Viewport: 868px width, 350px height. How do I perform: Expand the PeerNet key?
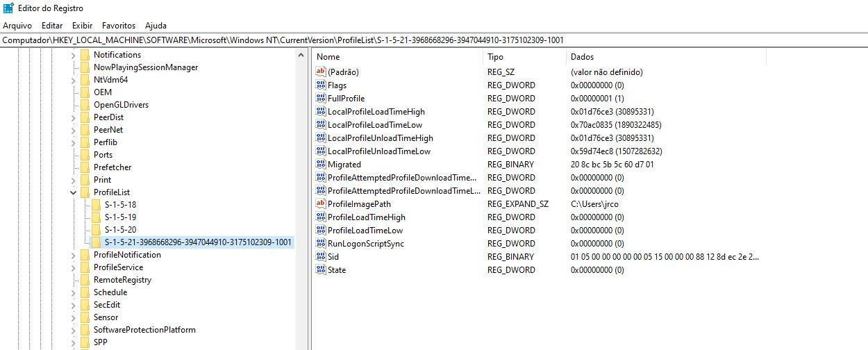point(74,130)
